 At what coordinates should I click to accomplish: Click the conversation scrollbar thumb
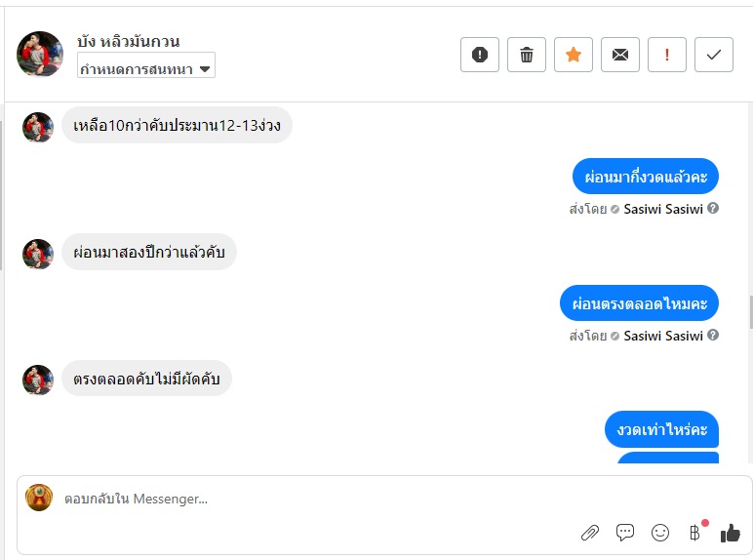(750, 312)
